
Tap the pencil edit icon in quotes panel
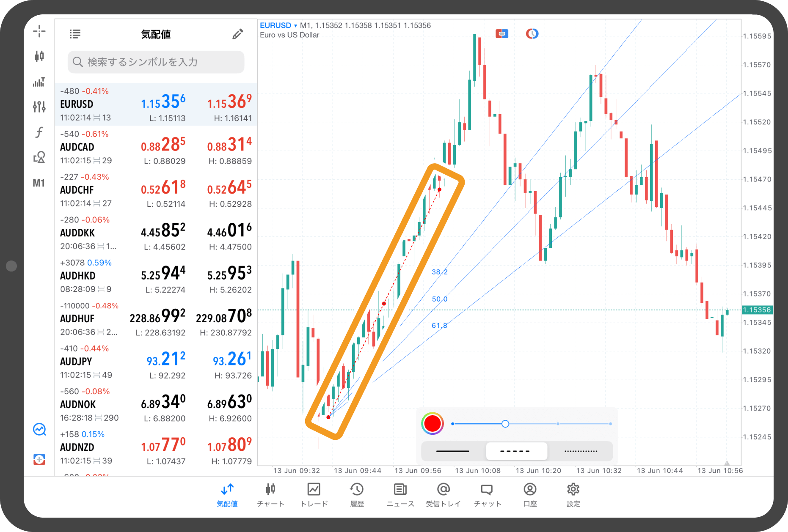tap(237, 34)
